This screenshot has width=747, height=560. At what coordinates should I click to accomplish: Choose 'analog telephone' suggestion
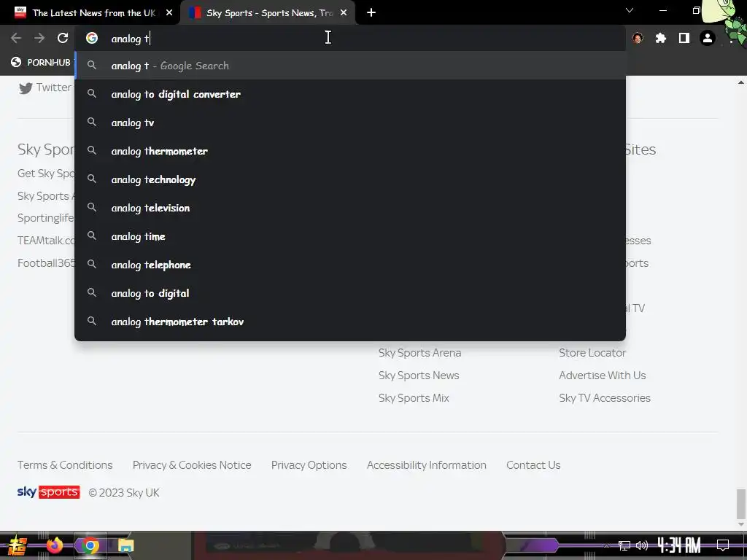click(x=350, y=265)
